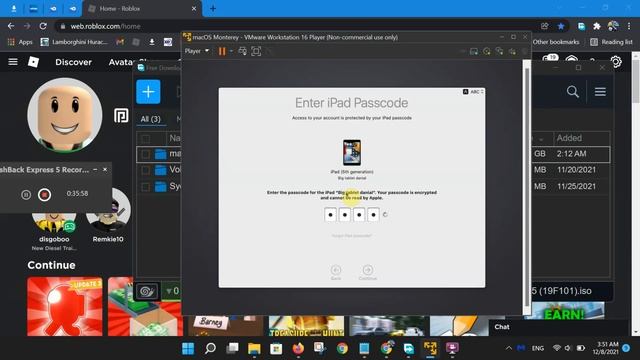Toggle the select-all checkbox in download list header
The width and height of the screenshot is (640, 360).
point(145,138)
